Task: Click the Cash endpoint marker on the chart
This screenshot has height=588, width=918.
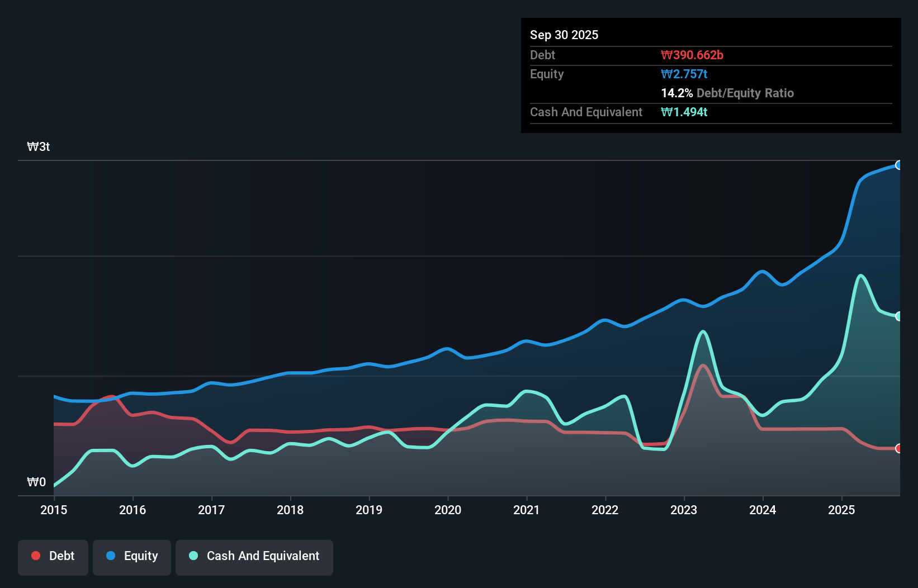Action: (x=898, y=316)
